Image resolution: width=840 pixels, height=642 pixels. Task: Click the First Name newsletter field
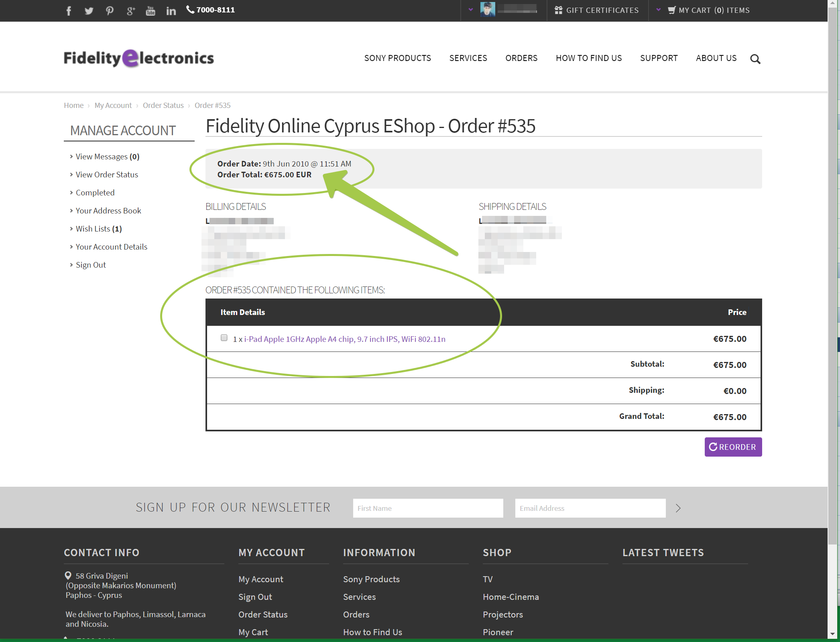click(428, 508)
